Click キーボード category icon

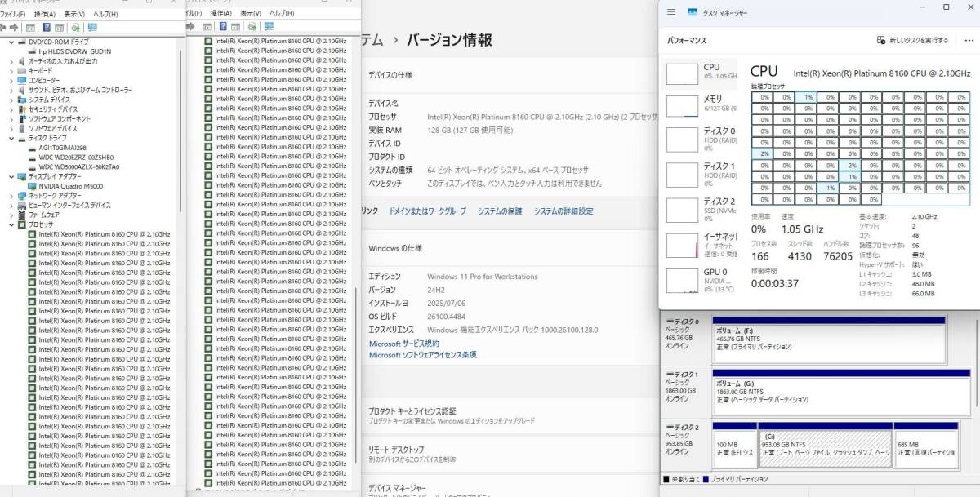point(22,71)
